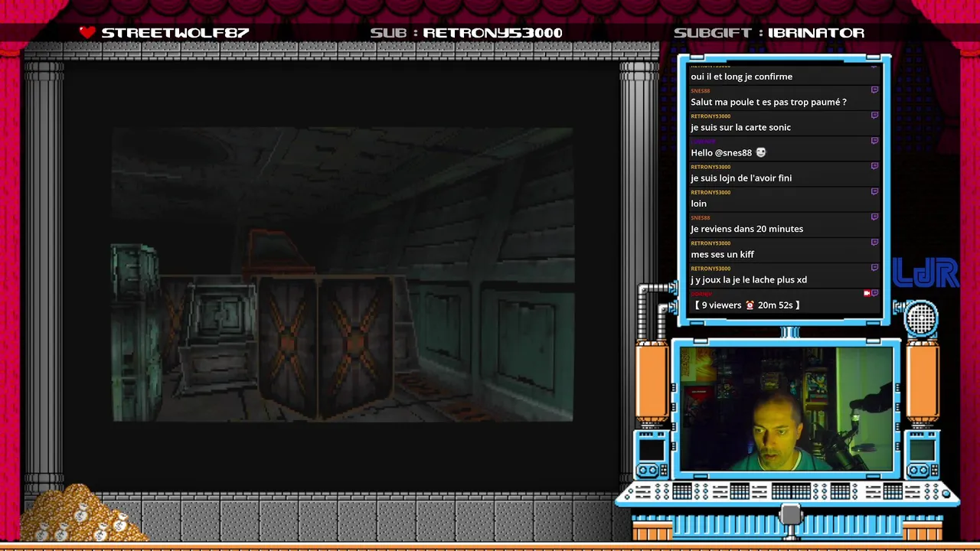This screenshot has height=551, width=980.
Task: Click the message 'Je reviens dans 20 minutes'
Action: 746,229
